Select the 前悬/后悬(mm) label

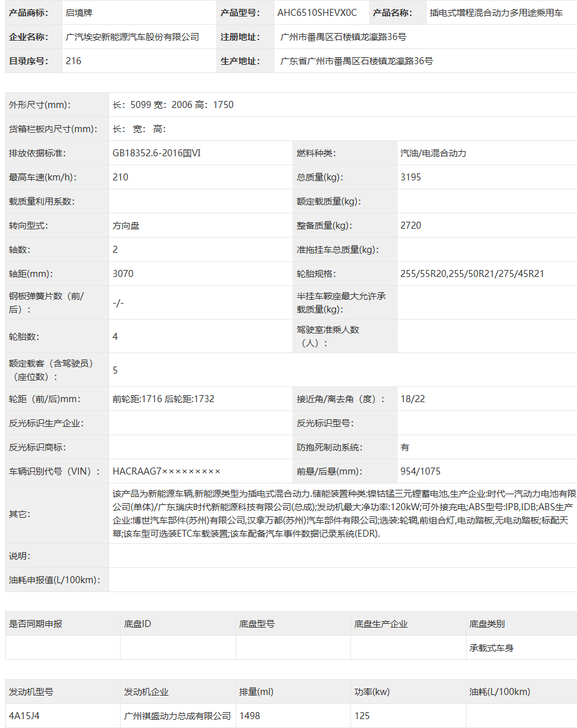point(329,471)
